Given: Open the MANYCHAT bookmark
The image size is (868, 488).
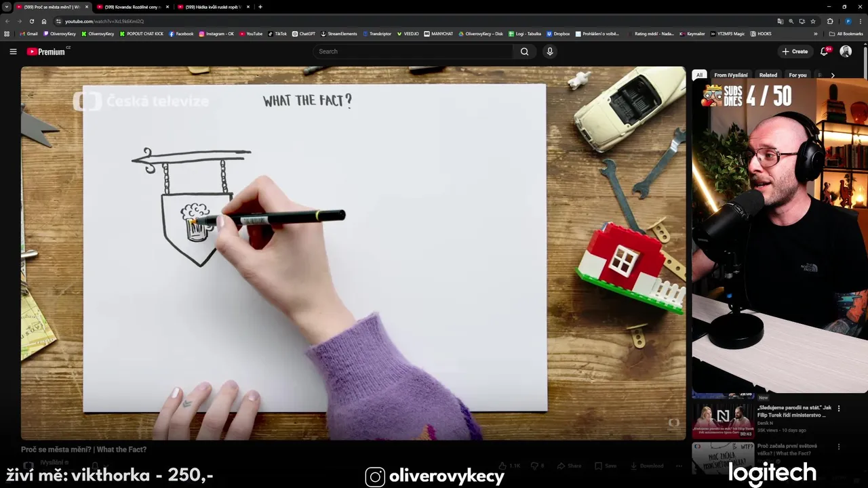Looking at the screenshot, I should click(439, 33).
